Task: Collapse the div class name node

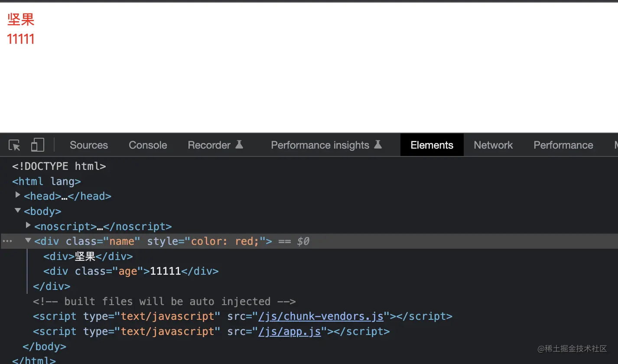Action: 28,240
